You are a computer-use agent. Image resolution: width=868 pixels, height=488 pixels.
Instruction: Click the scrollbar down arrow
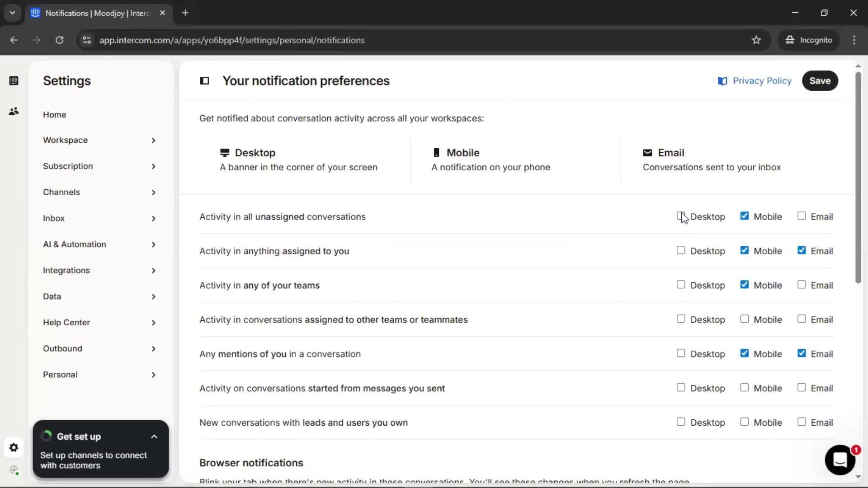pyautogui.click(x=858, y=476)
